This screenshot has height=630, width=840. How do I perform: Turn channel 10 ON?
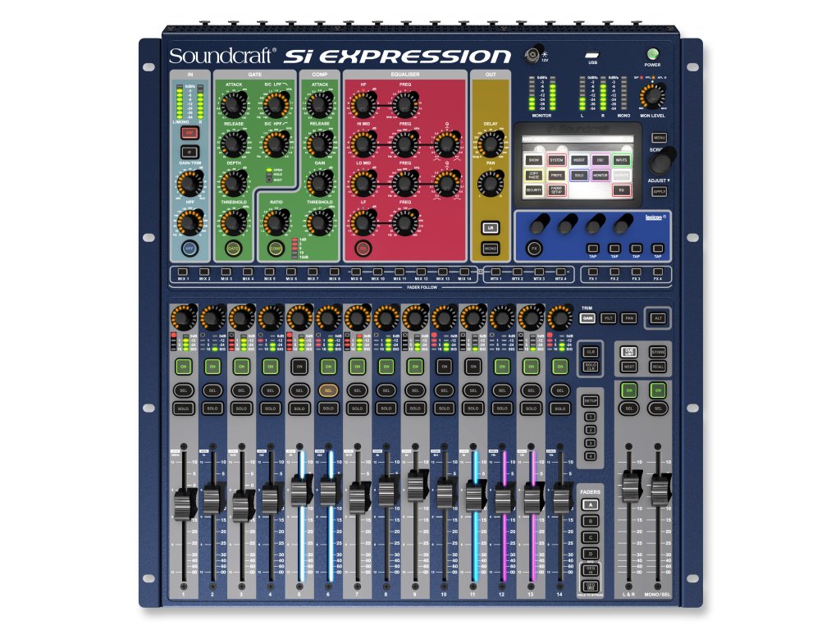[444, 367]
